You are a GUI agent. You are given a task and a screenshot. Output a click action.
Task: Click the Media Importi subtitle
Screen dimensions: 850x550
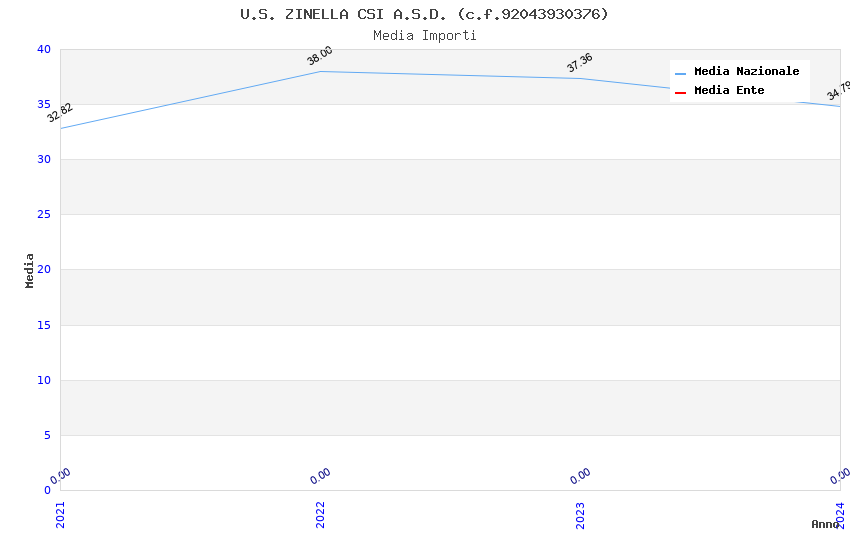pos(424,36)
